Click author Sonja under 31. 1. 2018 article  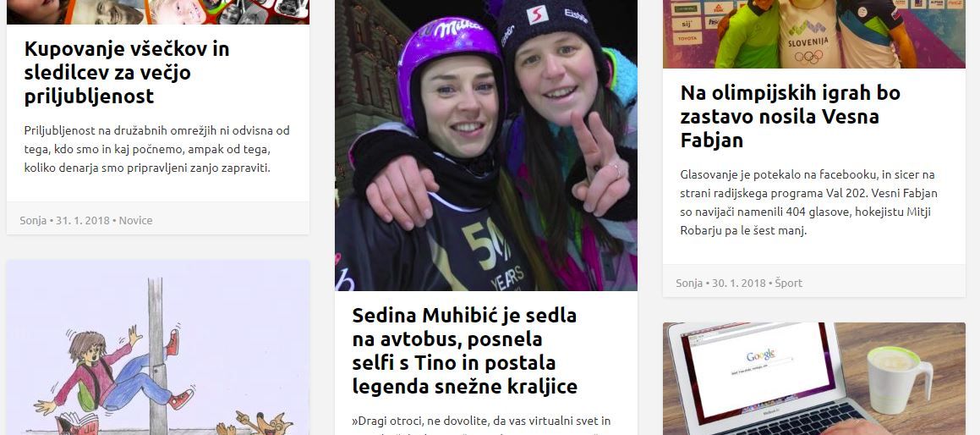click(x=33, y=220)
